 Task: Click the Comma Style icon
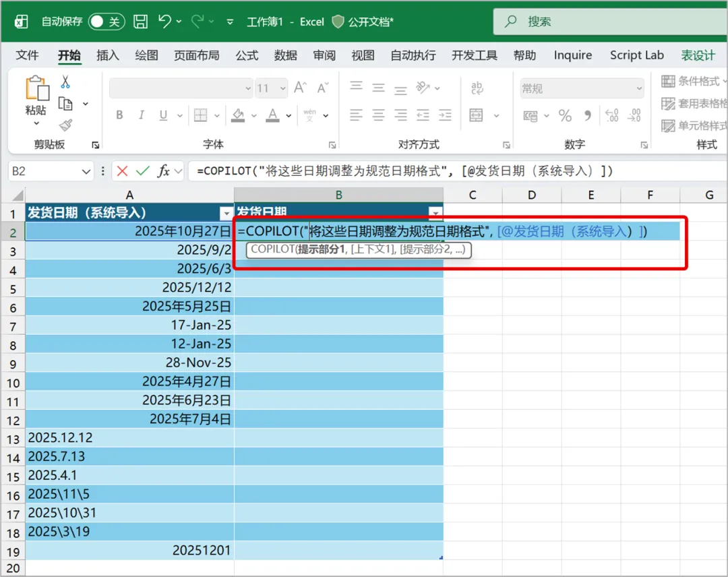point(587,115)
